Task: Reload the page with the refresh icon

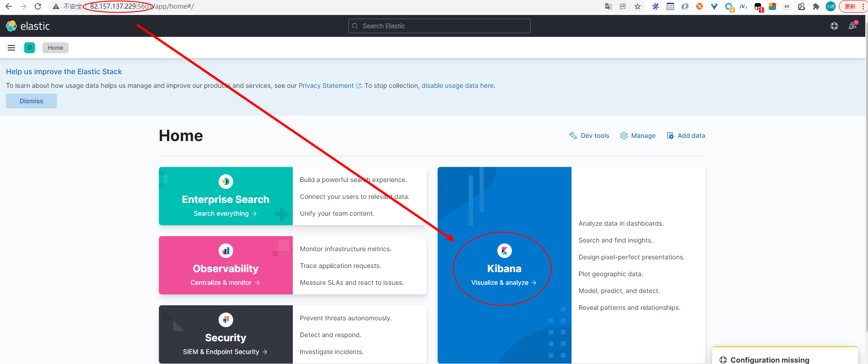Action: (38, 6)
